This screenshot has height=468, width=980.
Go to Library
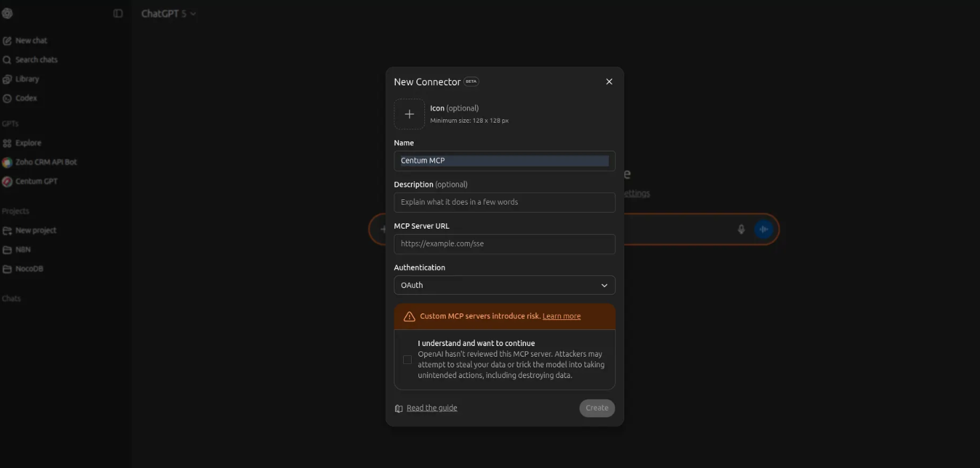(27, 79)
